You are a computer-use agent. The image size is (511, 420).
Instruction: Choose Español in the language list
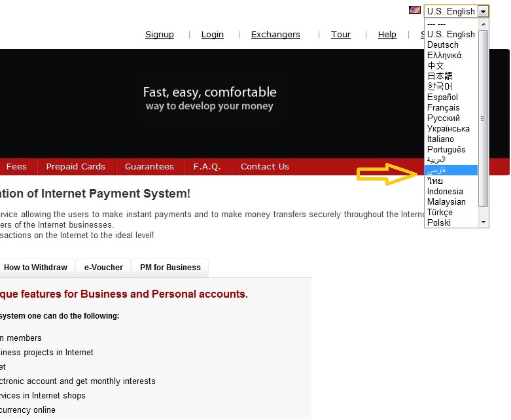451,97
